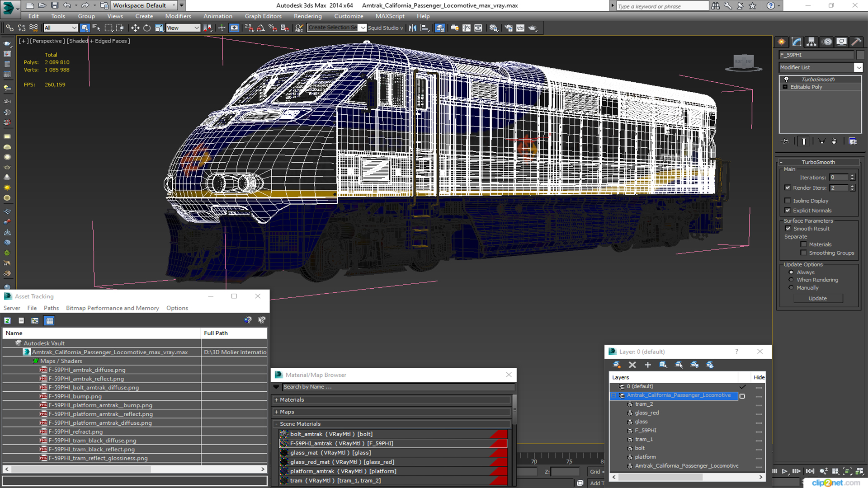Toggle the Angle Snap tool
This screenshot has height=488, width=868.
261,28
